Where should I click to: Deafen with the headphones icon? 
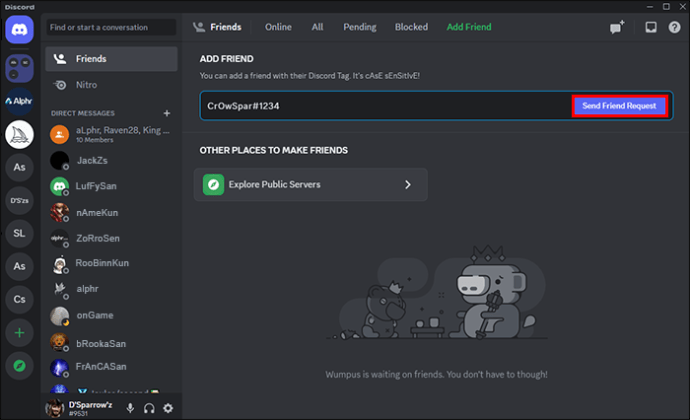[149, 408]
